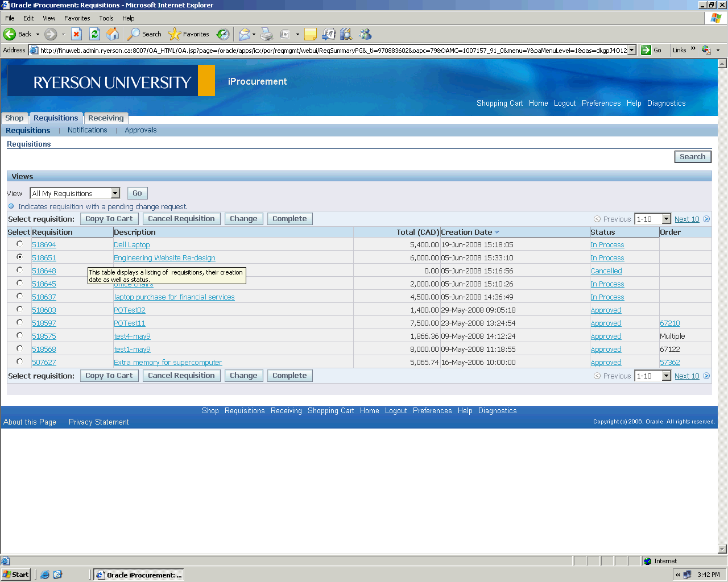728x582 pixels.
Task: Open the Mail toolbar icon
Action: click(244, 34)
